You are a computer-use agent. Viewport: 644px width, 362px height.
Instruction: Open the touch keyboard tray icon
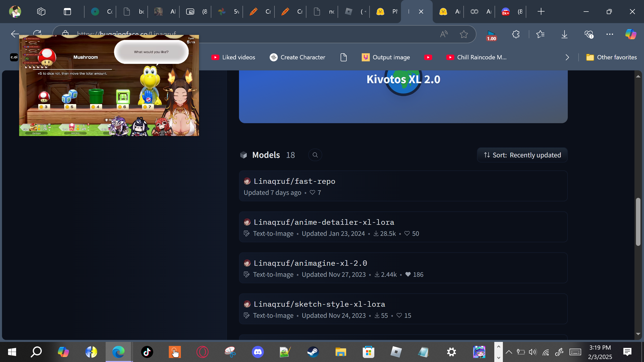point(575,352)
